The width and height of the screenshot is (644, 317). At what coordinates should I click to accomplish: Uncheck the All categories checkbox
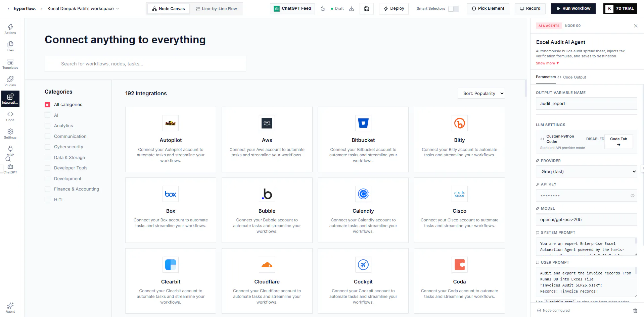pos(47,105)
